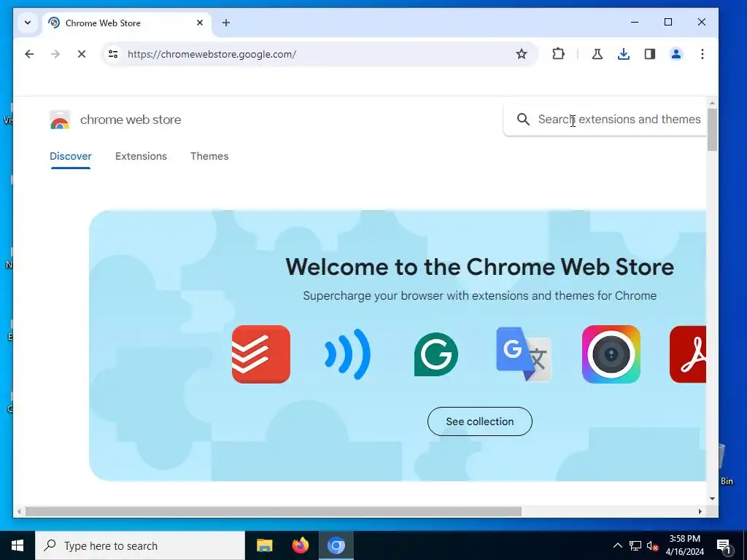Open the notification center icon
This screenshot has height=560, width=747.
724,545
